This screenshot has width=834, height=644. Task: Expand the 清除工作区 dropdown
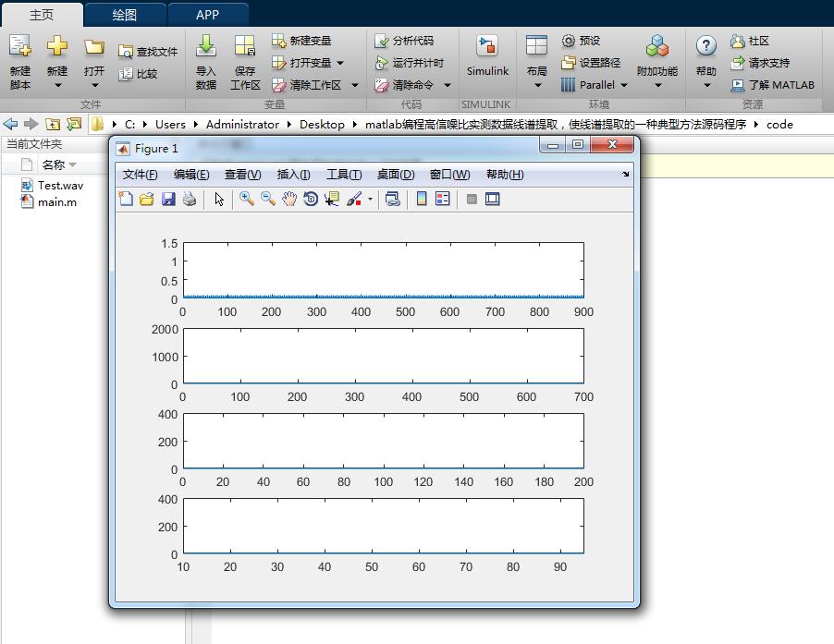[x=355, y=85]
